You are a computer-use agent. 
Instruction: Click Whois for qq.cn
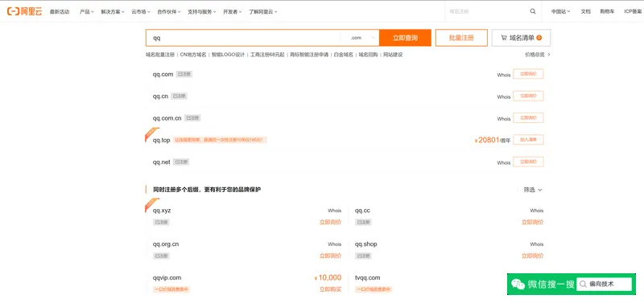504,97
